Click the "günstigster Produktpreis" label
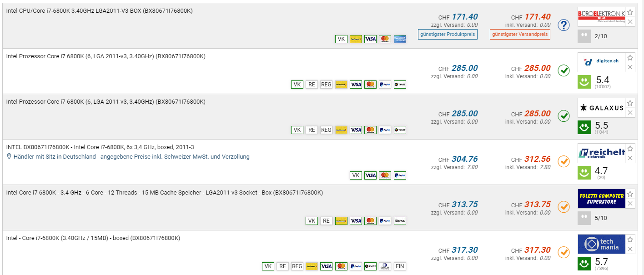 [x=448, y=35]
